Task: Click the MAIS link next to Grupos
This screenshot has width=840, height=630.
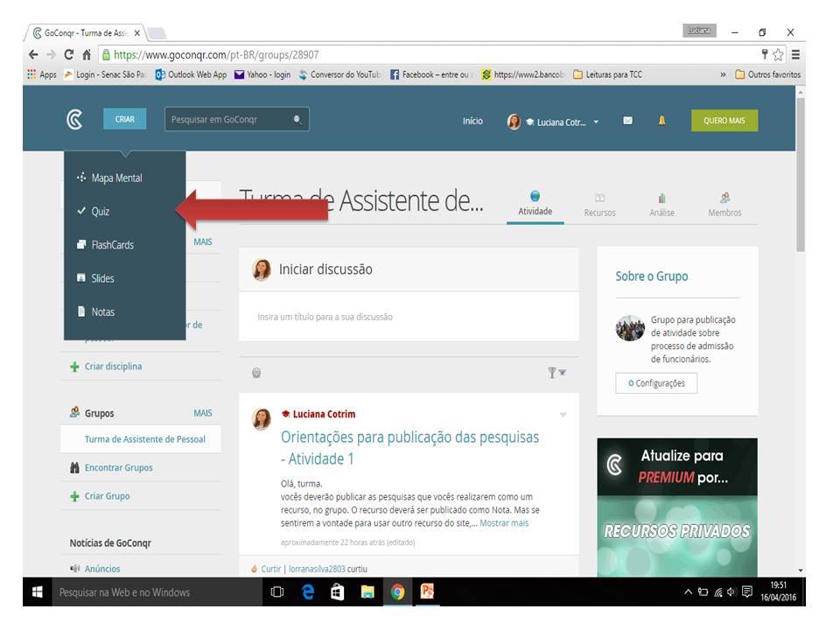Action: (x=202, y=413)
